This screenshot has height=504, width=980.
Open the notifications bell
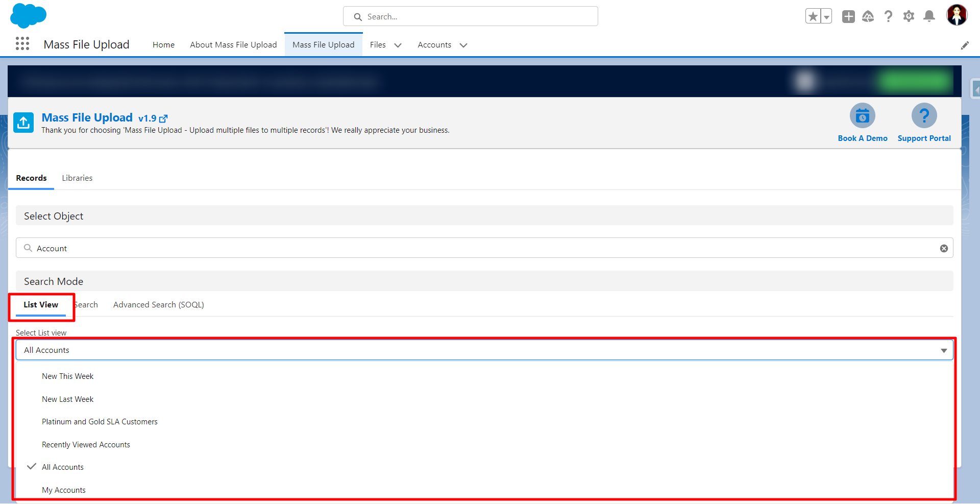click(x=929, y=16)
